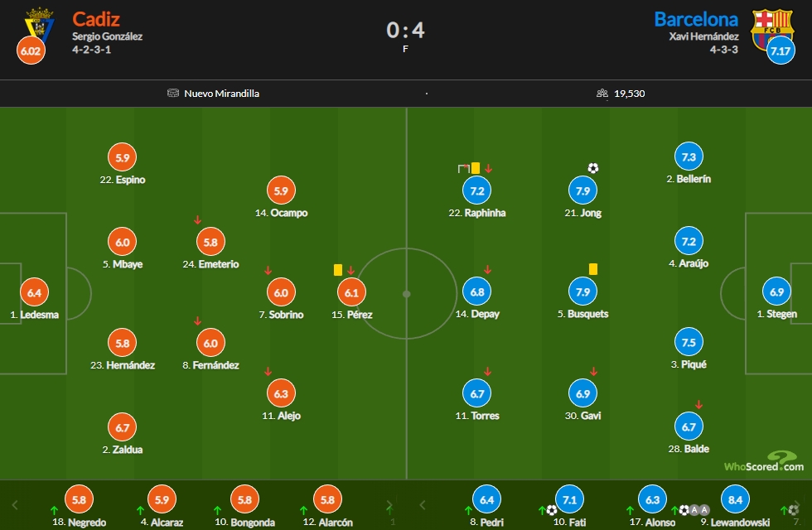Click the stadium icon beside Nuevo Mirandilla

click(173, 93)
